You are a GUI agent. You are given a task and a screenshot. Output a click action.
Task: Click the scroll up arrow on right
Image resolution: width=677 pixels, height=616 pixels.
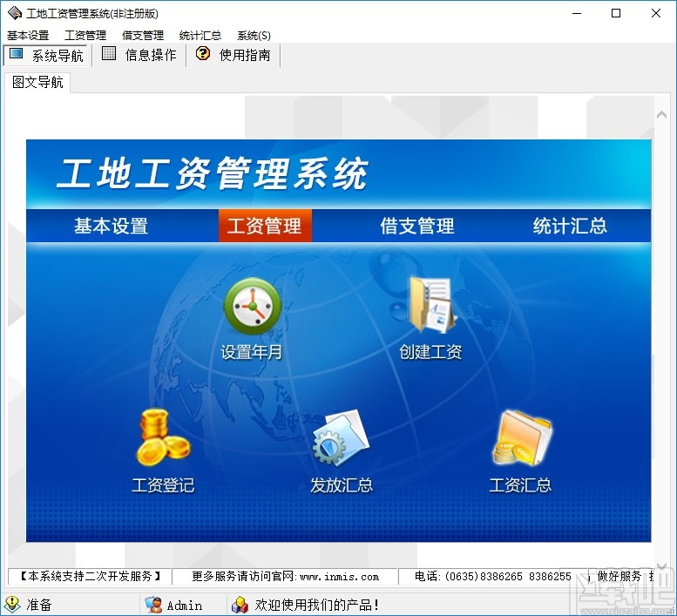(x=661, y=115)
